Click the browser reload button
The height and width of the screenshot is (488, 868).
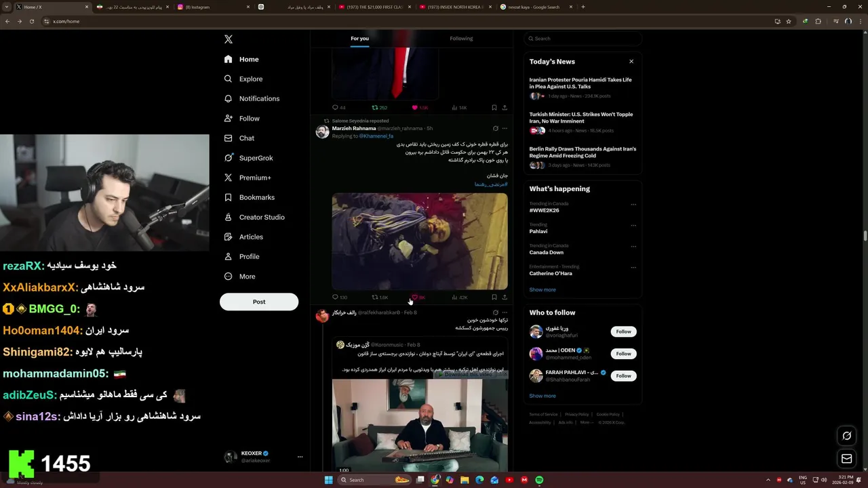31,21
